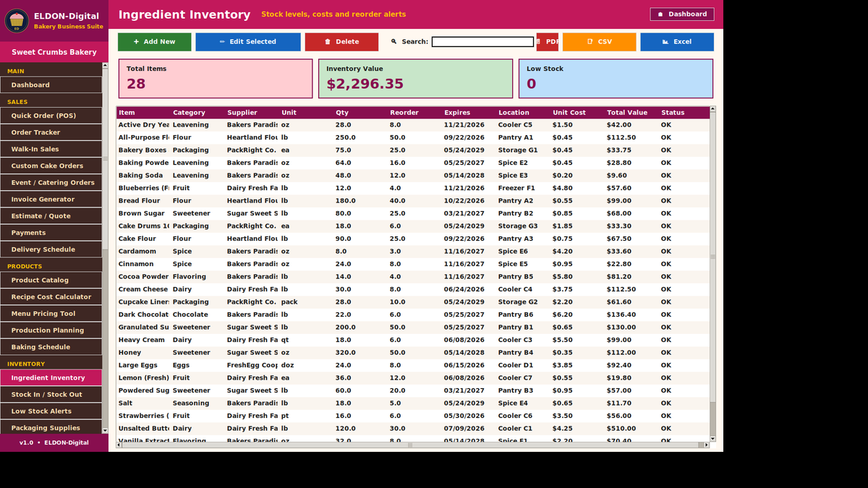
Task: Click table scrollbar up arrow
Action: tap(713, 109)
